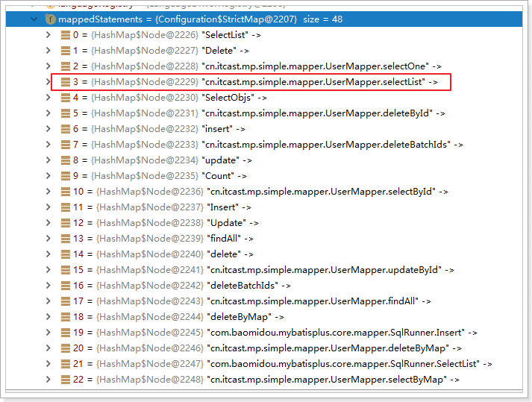
Task: Select the row for entry 8 "update"
Action: 224,160
